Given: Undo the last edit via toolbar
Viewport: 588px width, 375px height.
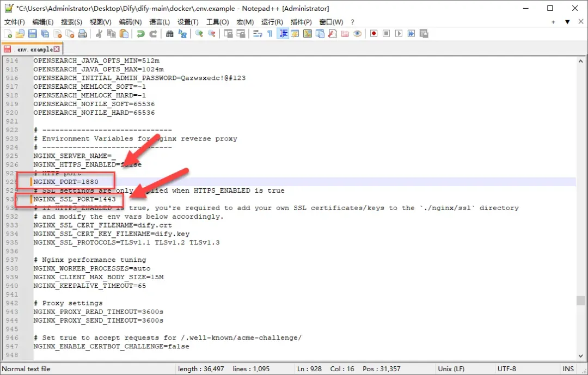Looking at the screenshot, I should coord(140,34).
